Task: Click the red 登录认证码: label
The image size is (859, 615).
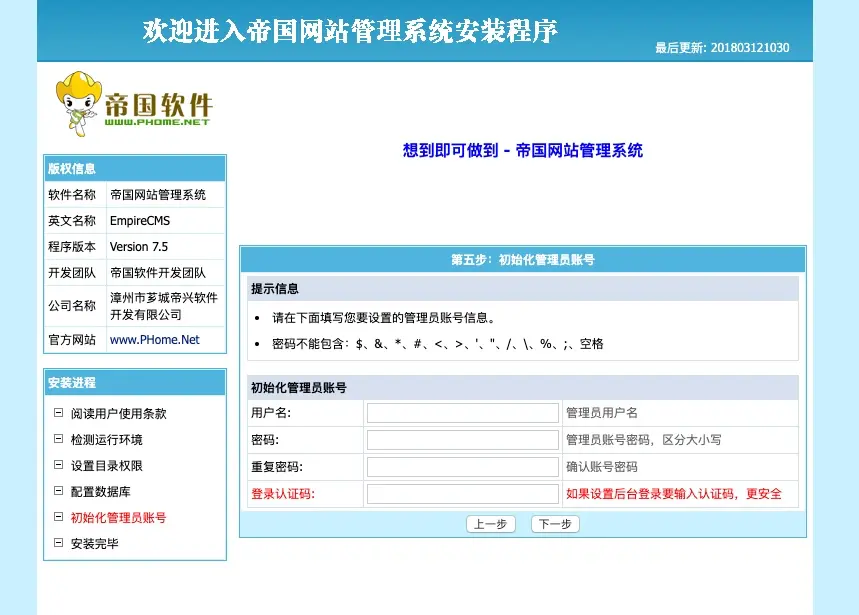Action: pyautogui.click(x=283, y=493)
